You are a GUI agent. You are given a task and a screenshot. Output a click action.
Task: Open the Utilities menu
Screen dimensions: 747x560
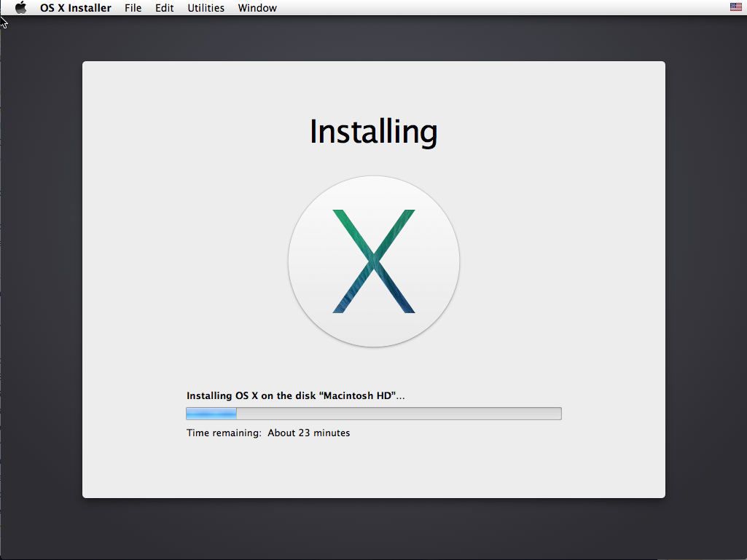(x=206, y=8)
